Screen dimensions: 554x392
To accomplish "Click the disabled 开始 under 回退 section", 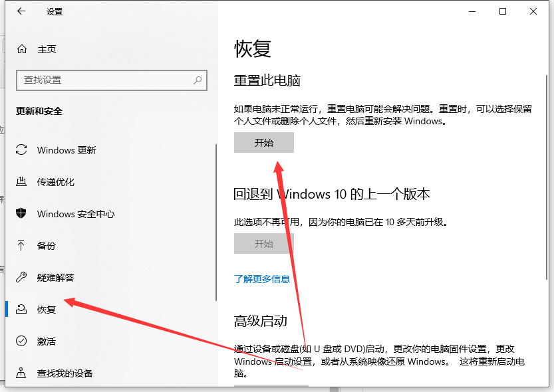I will 264,244.
